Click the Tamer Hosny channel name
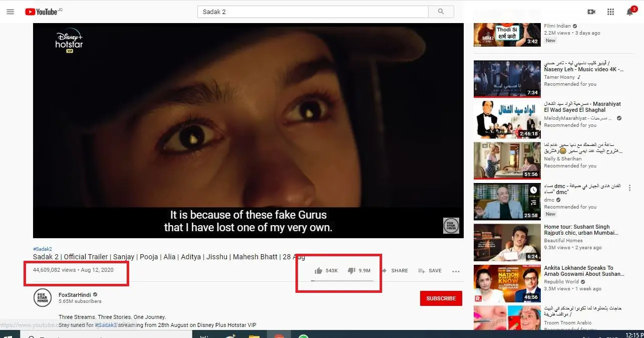Image resolution: width=644 pixels, height=338 pixels. click(x=560, y=77)
